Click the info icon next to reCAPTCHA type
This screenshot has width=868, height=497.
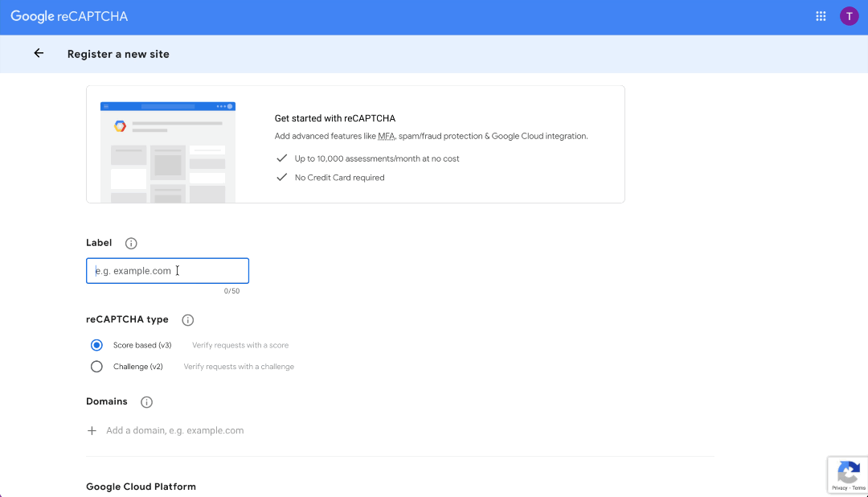(x=187, y=319)
